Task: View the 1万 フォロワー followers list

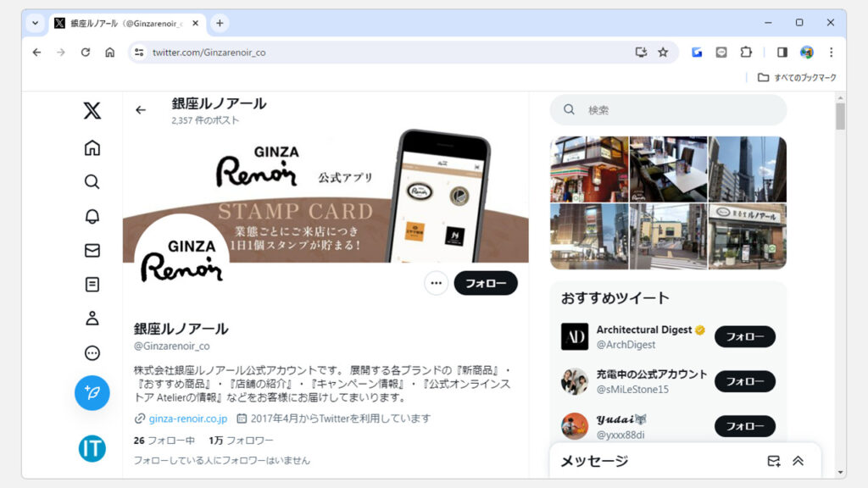Action: point(241,441)
